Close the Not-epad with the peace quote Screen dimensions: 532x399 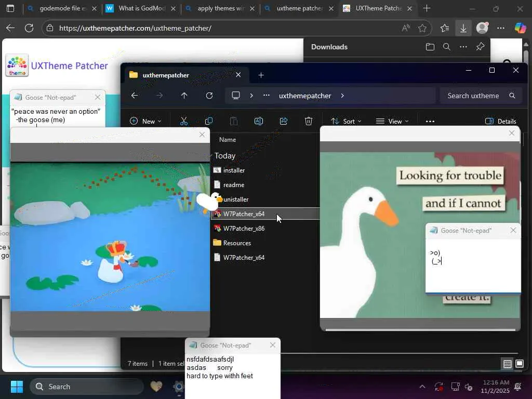[98, 97]
